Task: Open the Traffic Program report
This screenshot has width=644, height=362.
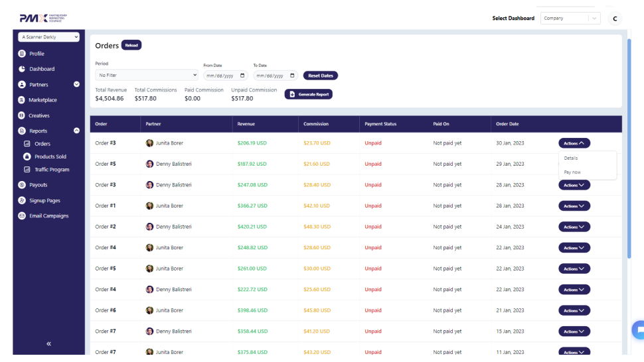Action: (51, 170)
